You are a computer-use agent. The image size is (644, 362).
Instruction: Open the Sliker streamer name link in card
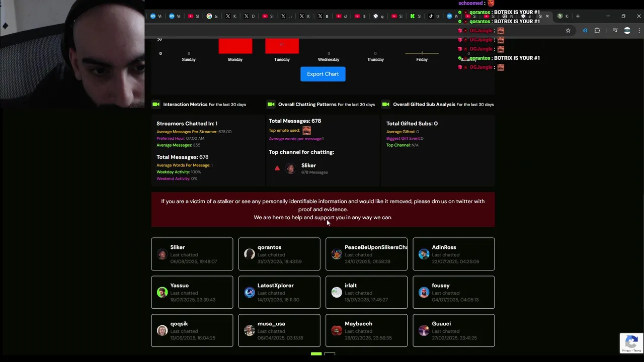click(178, 247)
